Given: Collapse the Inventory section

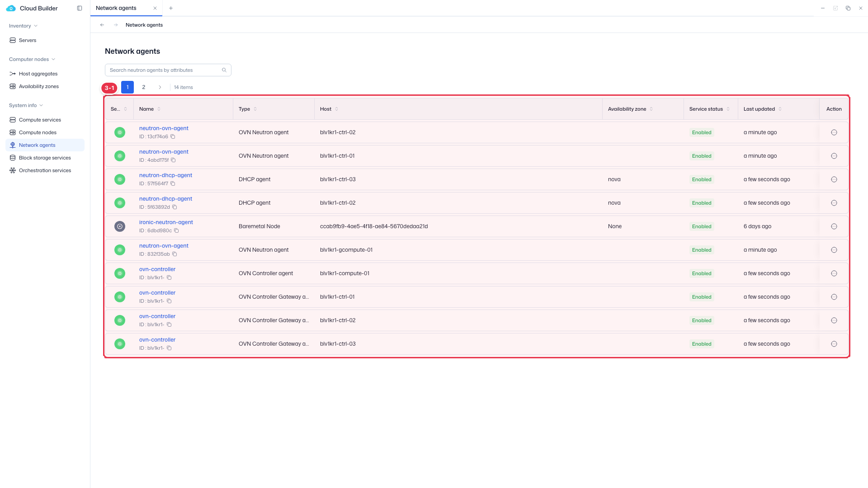Looking at the screenshot, I should [x=23, y=26].
